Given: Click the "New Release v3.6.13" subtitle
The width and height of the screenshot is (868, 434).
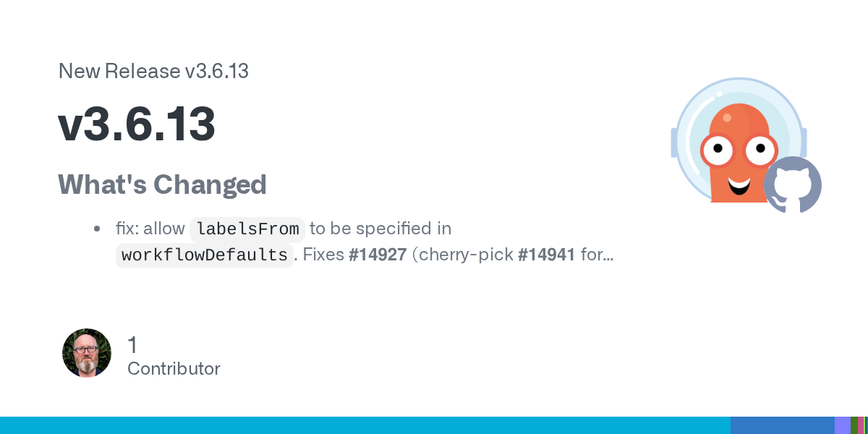Looking at the screenshot, I should (153, 71).
